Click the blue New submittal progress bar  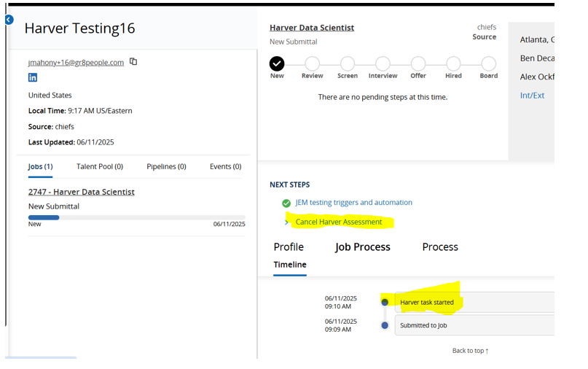coord(44,217)
